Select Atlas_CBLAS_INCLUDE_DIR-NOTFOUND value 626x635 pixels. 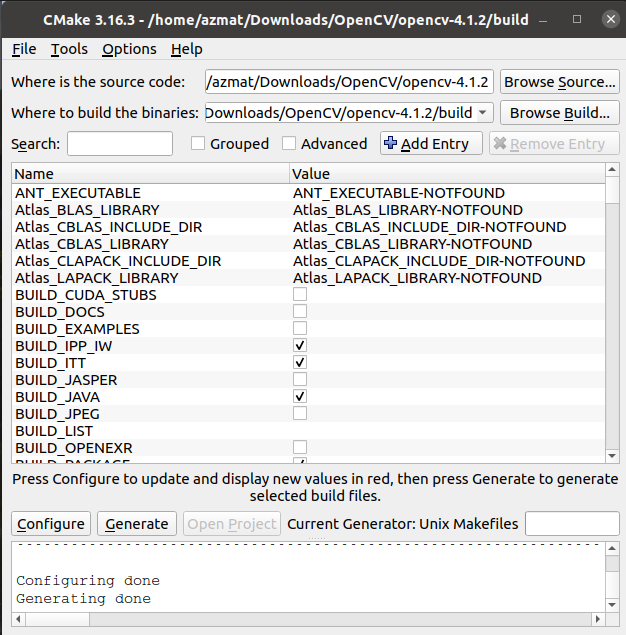[429, 227]
